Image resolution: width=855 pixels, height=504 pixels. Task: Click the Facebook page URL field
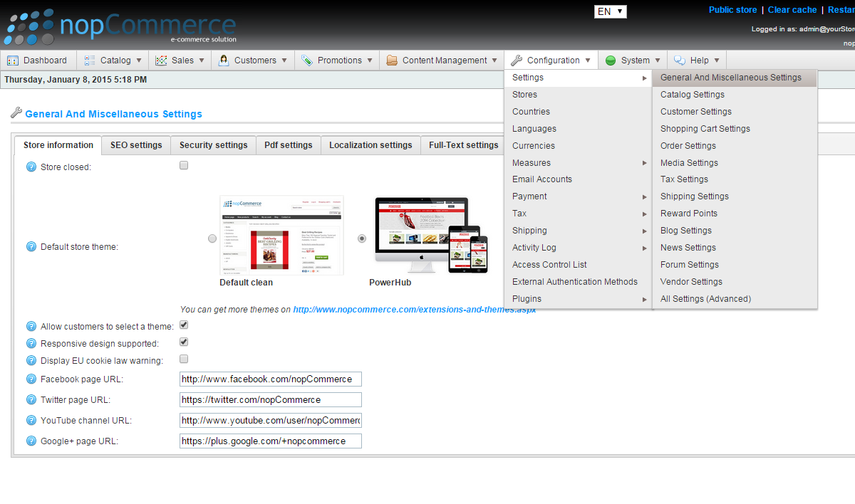(x=271, y=379)
